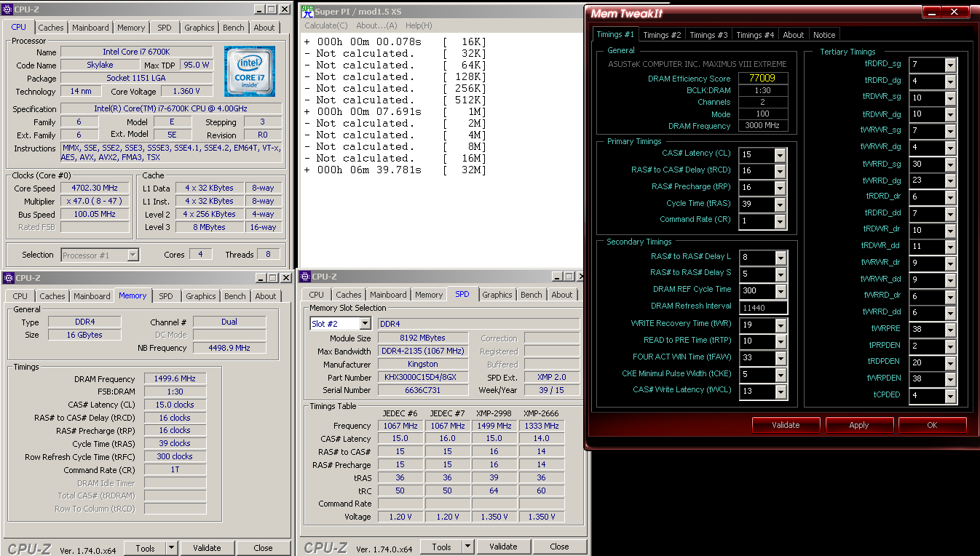The image size is (980, 556).
Task: Click the Kingston manufacturer field
Action: tap(424, 365)
